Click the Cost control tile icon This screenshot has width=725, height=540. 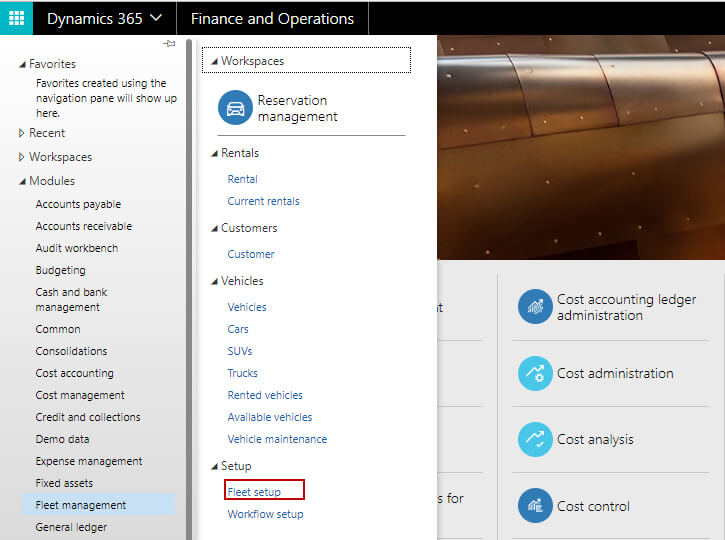tap(535, 506)
